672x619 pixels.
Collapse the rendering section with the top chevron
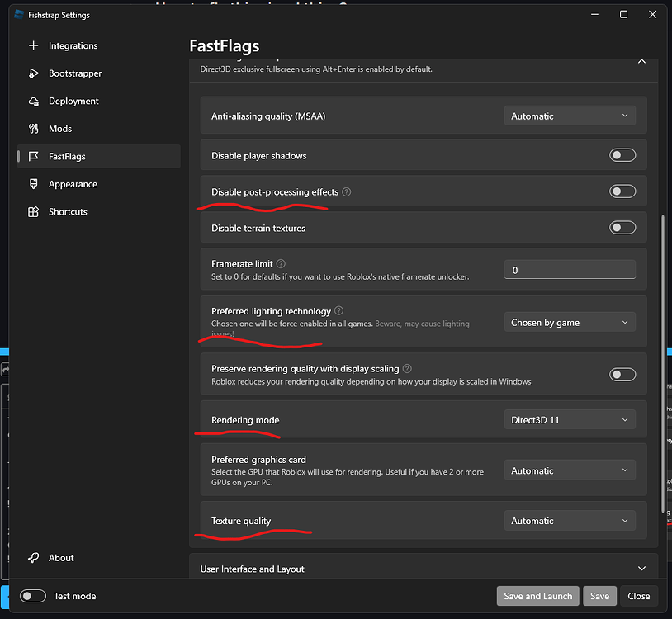(641, 62)
